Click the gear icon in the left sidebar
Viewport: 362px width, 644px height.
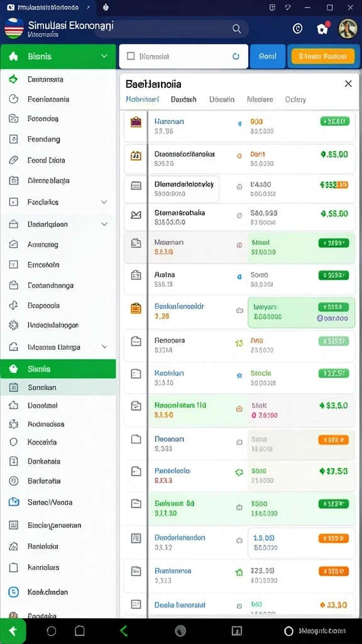14,325
